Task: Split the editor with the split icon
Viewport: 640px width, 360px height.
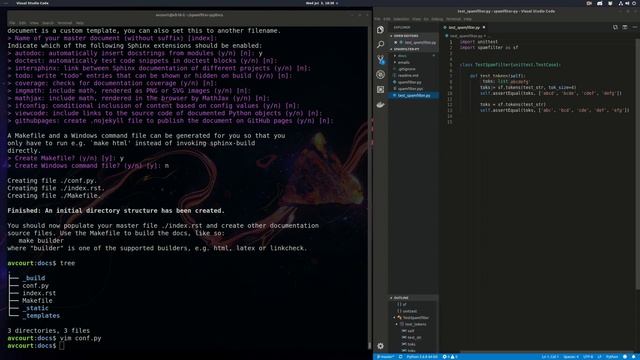Action: 625,27
